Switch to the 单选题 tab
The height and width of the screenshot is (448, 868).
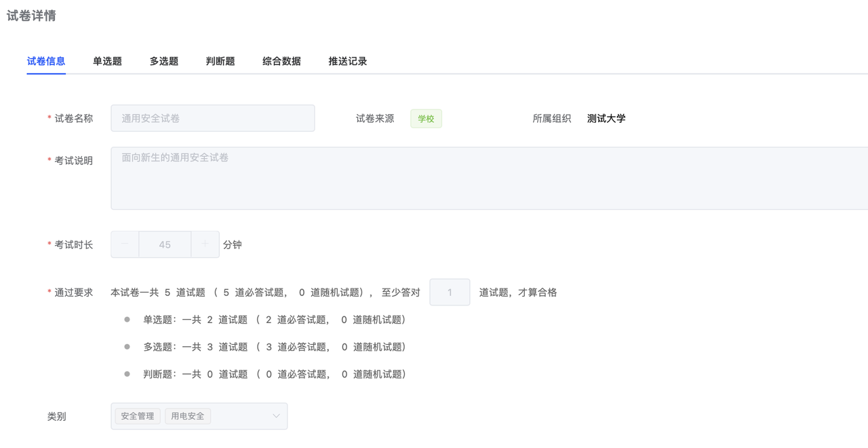(x=107, y=61)
